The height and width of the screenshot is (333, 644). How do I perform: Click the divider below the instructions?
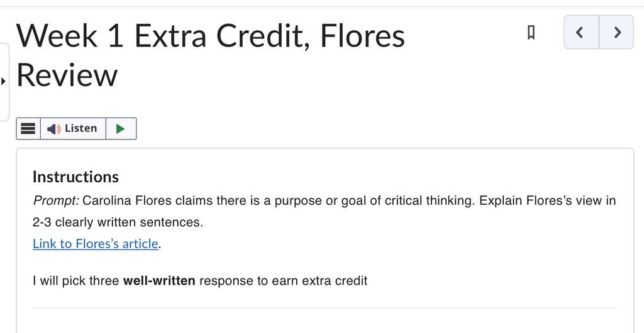[325, 308]
